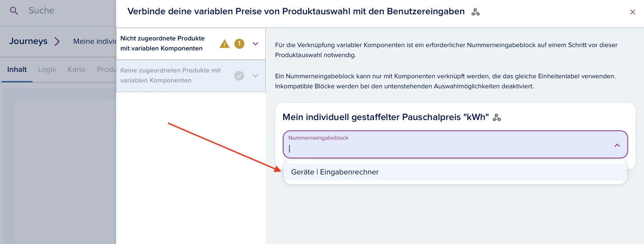The width and height of the screenshot is (644, 244).
Task: Click the icon next to Pauschalpreis "kWh" heading
Action: coord(497,118)
